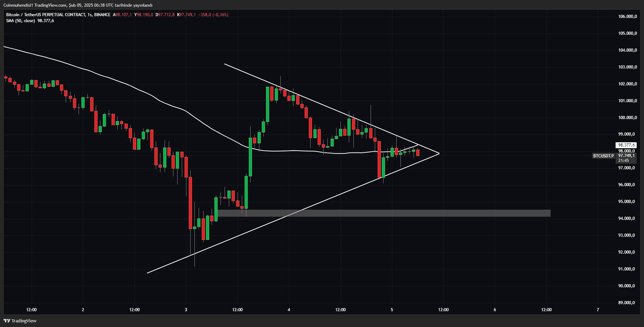This screenshot has width=644, height=327.
Task: Click the date label 5 on time axis
Action: pos(392,310)
